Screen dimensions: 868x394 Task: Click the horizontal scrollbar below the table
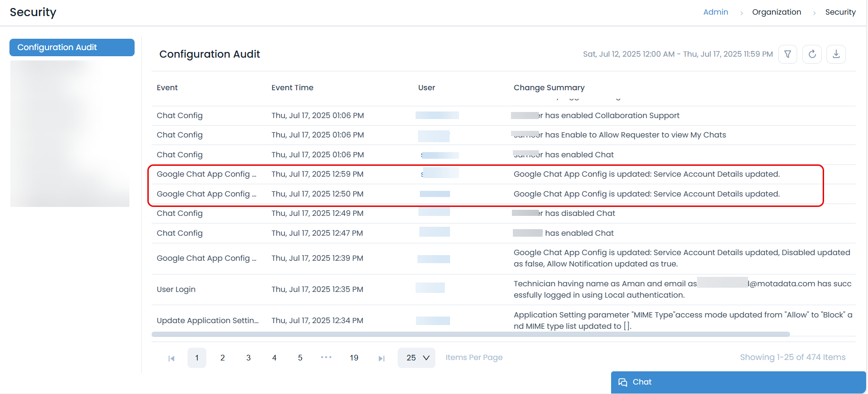(470, 334)
